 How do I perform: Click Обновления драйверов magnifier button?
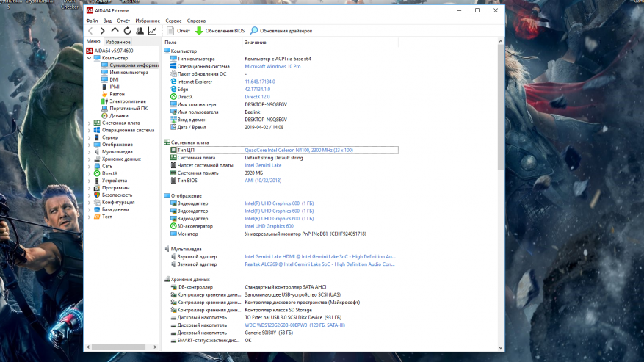[281, 31]
